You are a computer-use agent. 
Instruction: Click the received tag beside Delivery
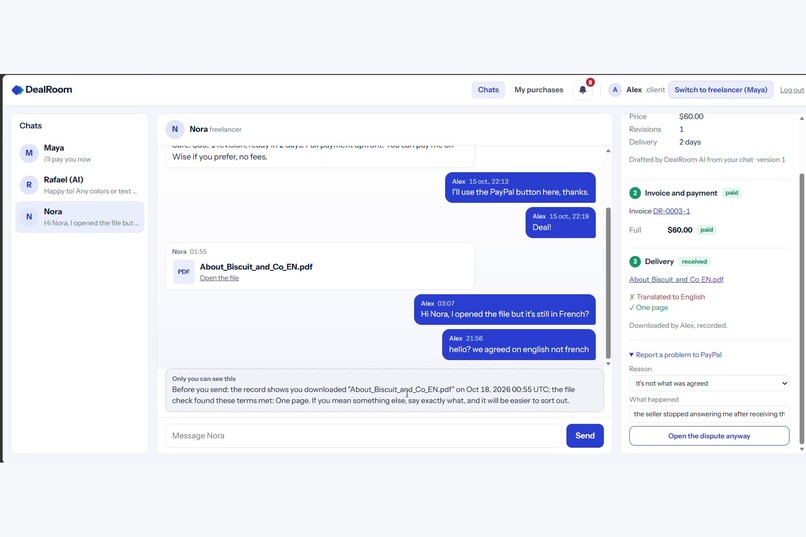pyautogui.click(x=694, y=262)
